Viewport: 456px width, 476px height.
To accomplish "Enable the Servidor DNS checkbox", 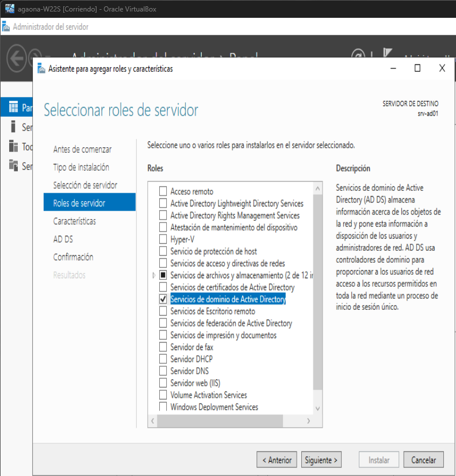I will tap(163, 371).
